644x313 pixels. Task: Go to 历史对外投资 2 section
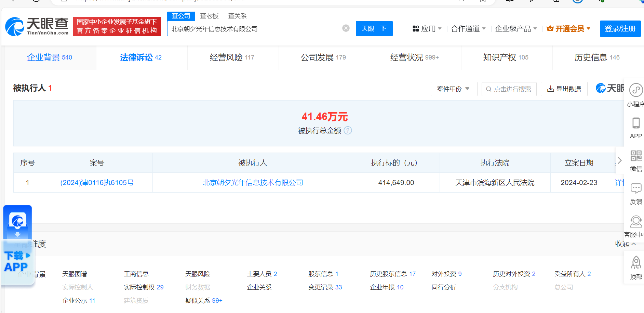click(514, 274)
